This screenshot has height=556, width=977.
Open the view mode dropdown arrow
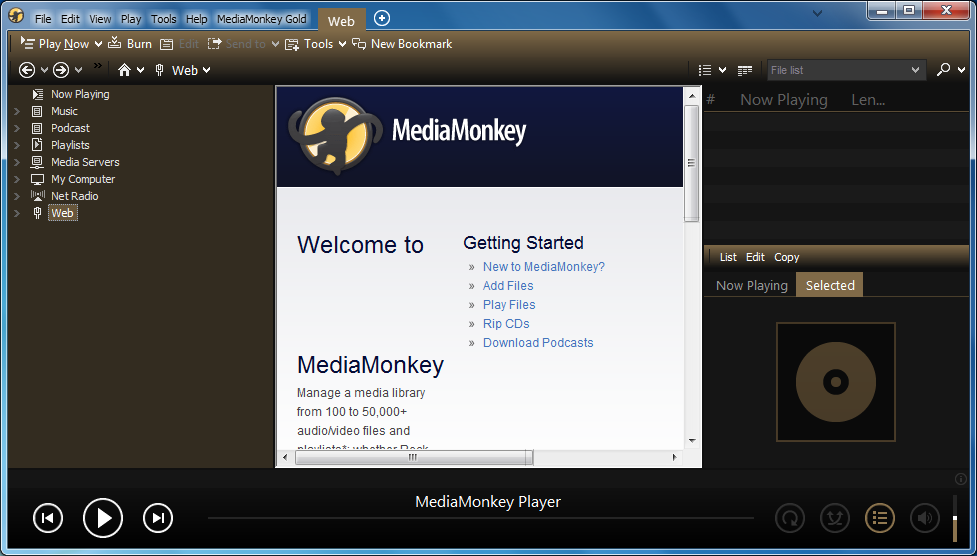722,70
